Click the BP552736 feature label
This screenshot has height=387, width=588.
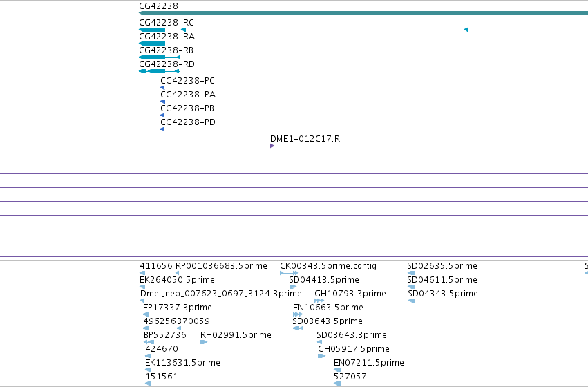pyautogui.click(x=165, y=335)
